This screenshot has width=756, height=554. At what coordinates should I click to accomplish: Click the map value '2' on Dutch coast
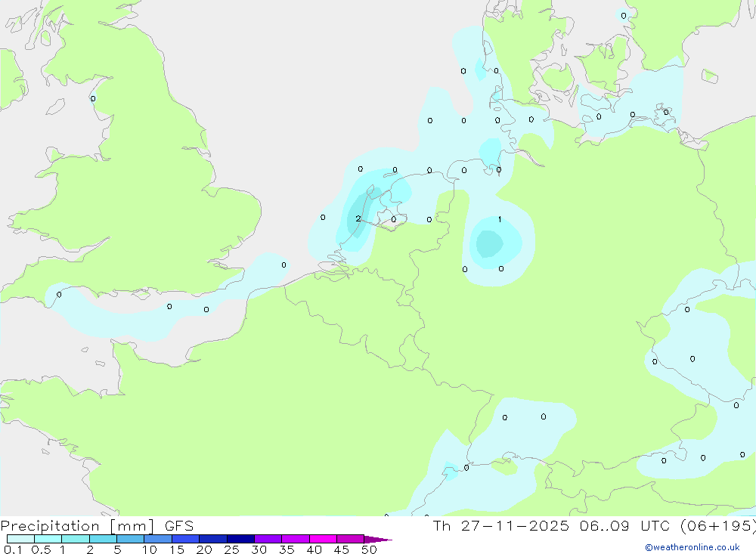tap(358, 219)
